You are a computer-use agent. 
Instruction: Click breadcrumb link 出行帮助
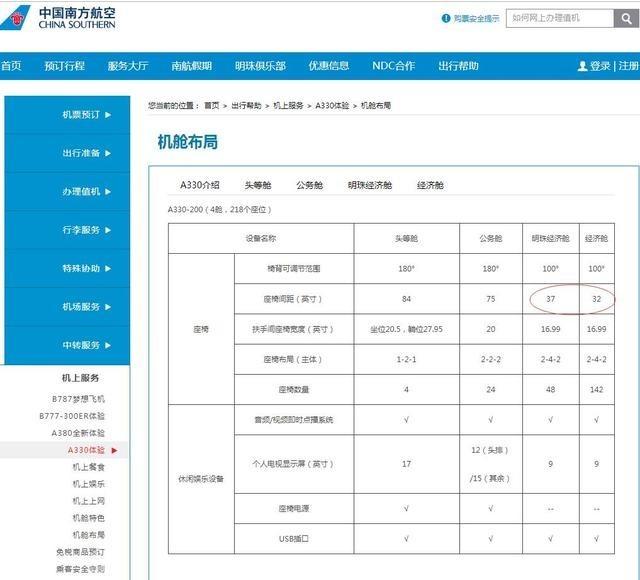click(x=246, y=106)
